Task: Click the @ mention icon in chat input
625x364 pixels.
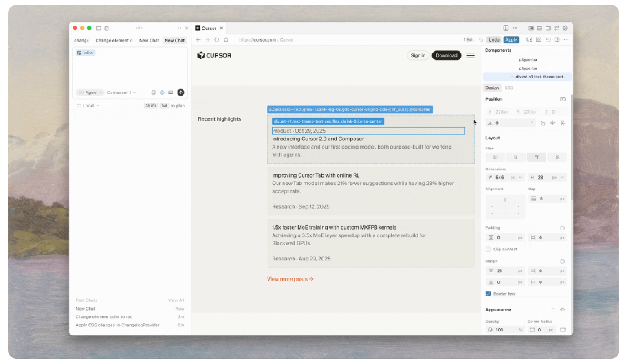Action: [x=154, y=92]
